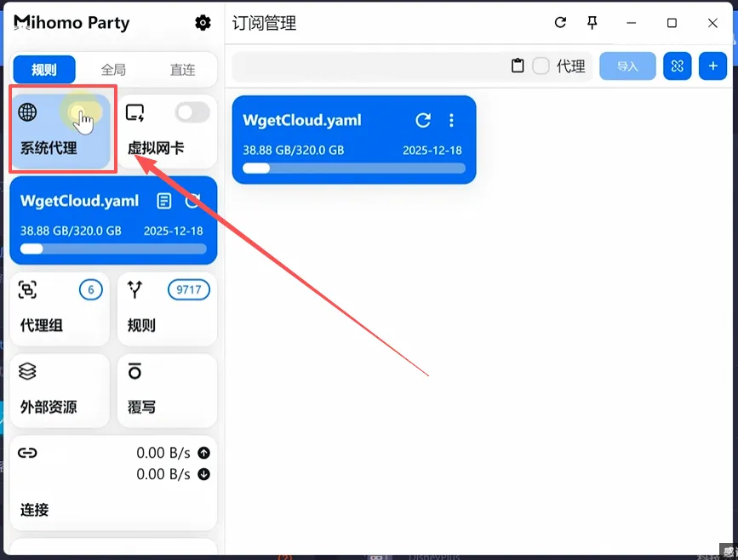Open settings via the gear icon
The height and width of the screenshot is (560, 738).
click(203, 23)
